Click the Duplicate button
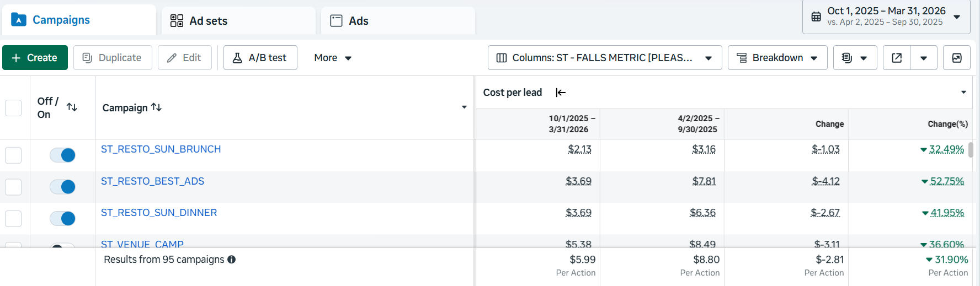Screen dimensions: 980x286 pyautogui.click(x=113, y=58)
